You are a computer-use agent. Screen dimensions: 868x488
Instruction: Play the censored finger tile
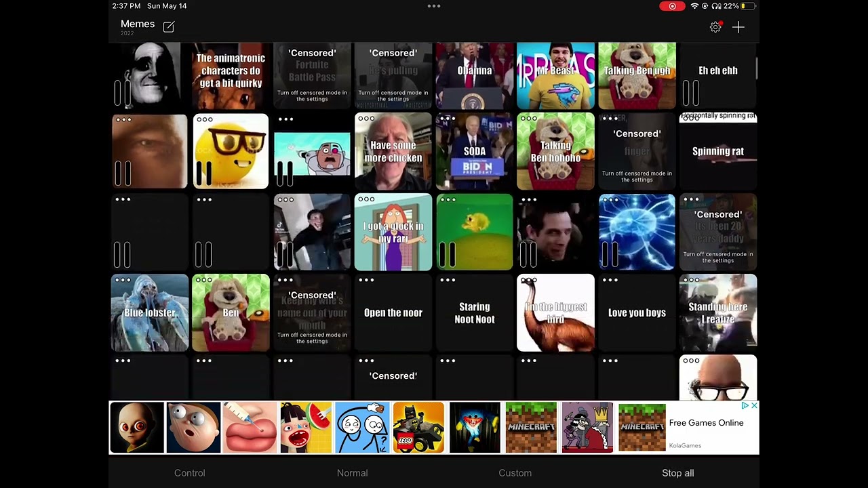pyautogui.click(x=637, y=151)
